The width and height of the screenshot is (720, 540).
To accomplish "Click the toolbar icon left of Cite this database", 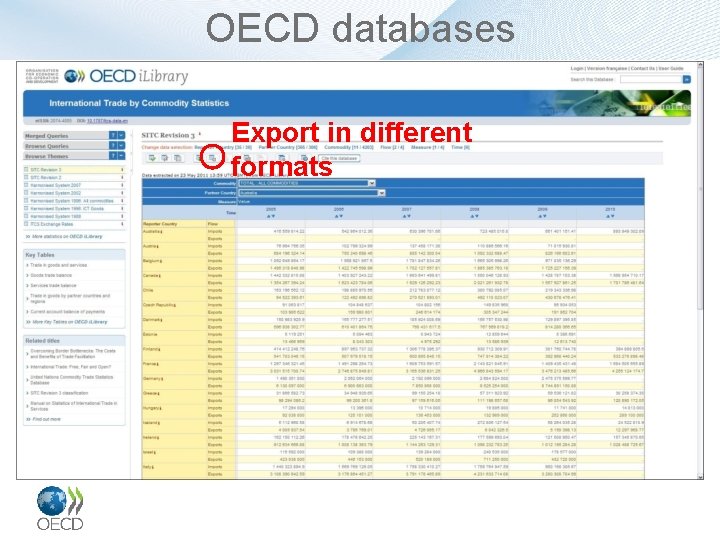I will tap(304, 158).
